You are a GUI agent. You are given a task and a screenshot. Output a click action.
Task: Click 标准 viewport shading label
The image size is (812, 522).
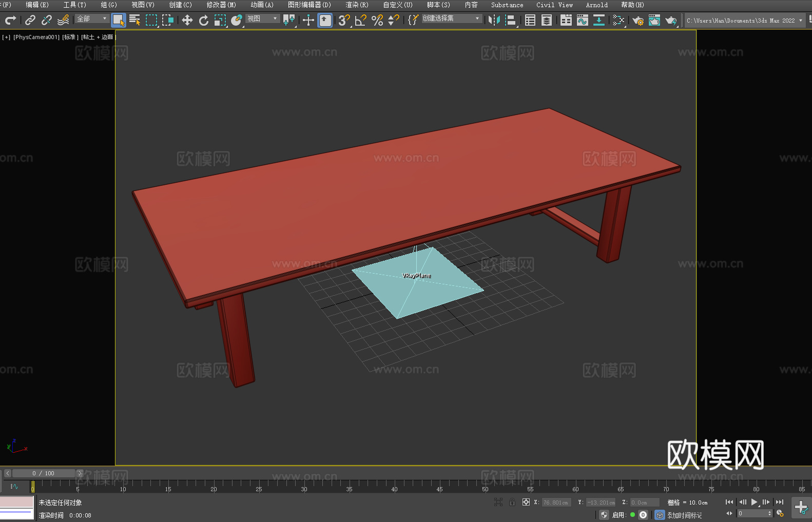[70, 37]
